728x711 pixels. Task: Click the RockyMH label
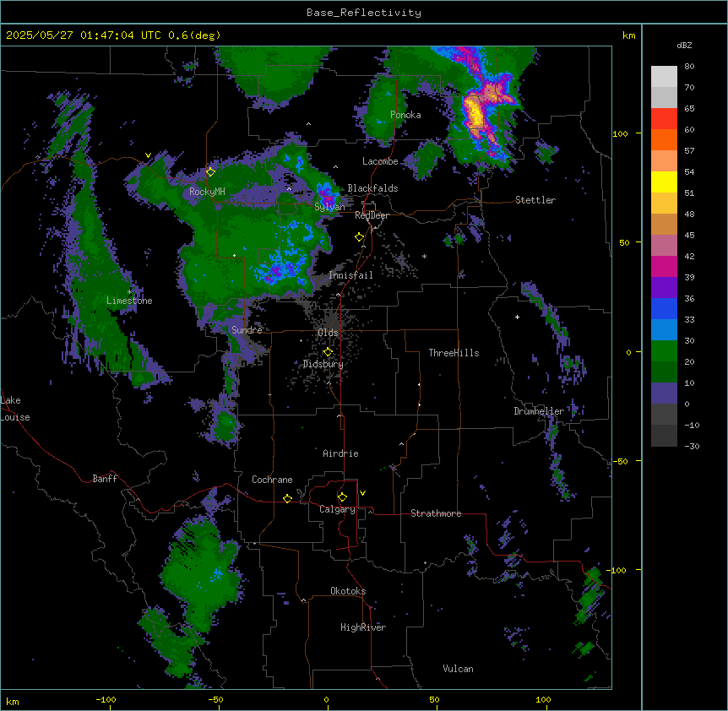207,192
